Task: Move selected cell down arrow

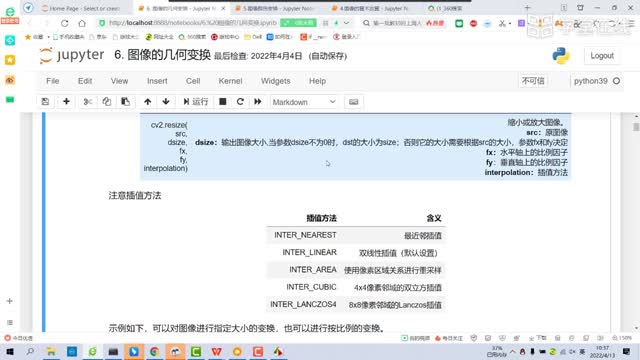Action: pos(166,102)
